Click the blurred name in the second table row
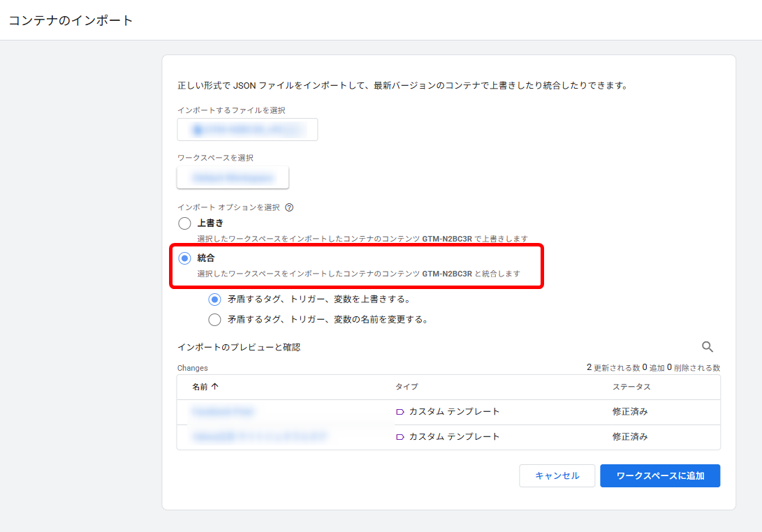 (x=260, y=437)
